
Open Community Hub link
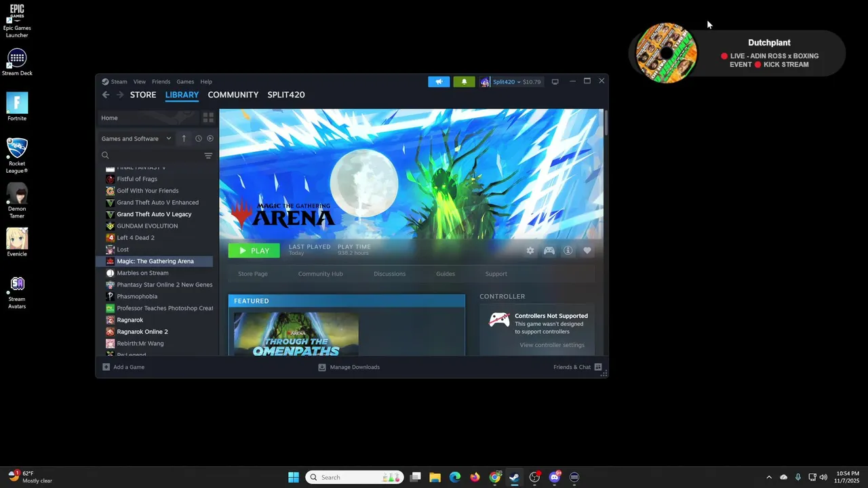click(321, 274)
